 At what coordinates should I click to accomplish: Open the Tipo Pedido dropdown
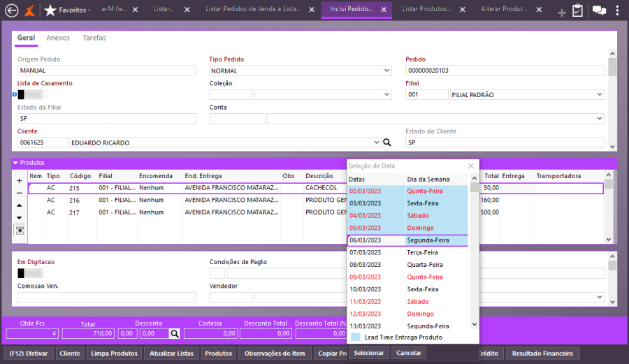pyautogui.click(x=386, y=71)
